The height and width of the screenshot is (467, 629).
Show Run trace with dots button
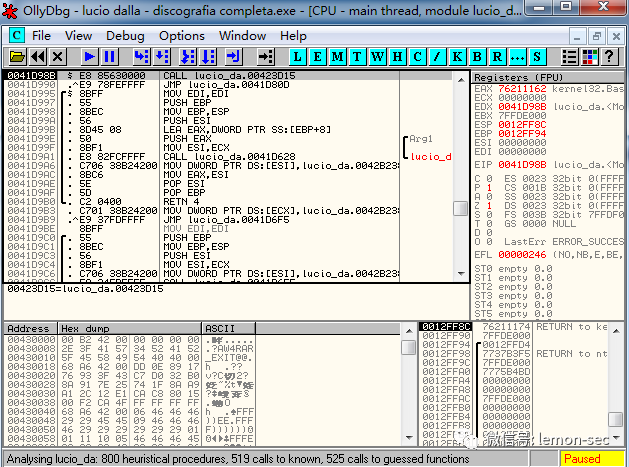pos(517,57)
